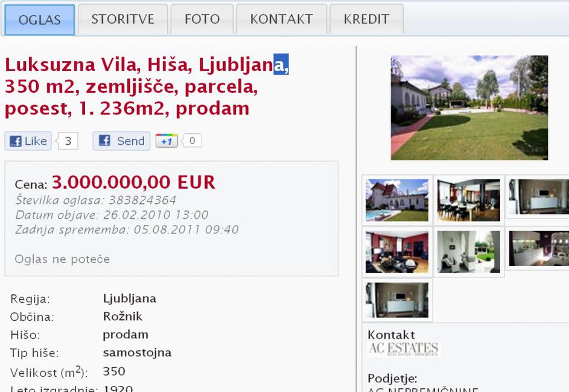The width and height of the screenshot is (569, 392).
Task: Open the bottom-row white sideboard thumbnail
Action: coord(397,300)
